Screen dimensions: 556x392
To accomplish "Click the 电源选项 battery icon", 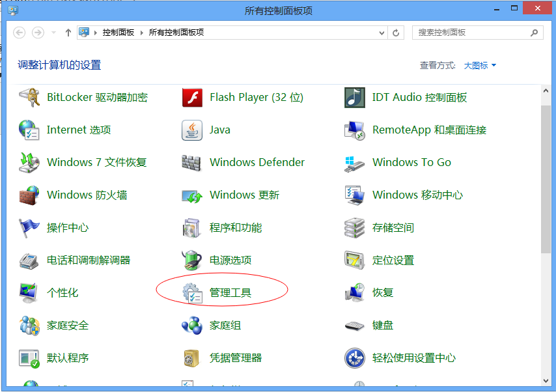I will tap(192, 260).
